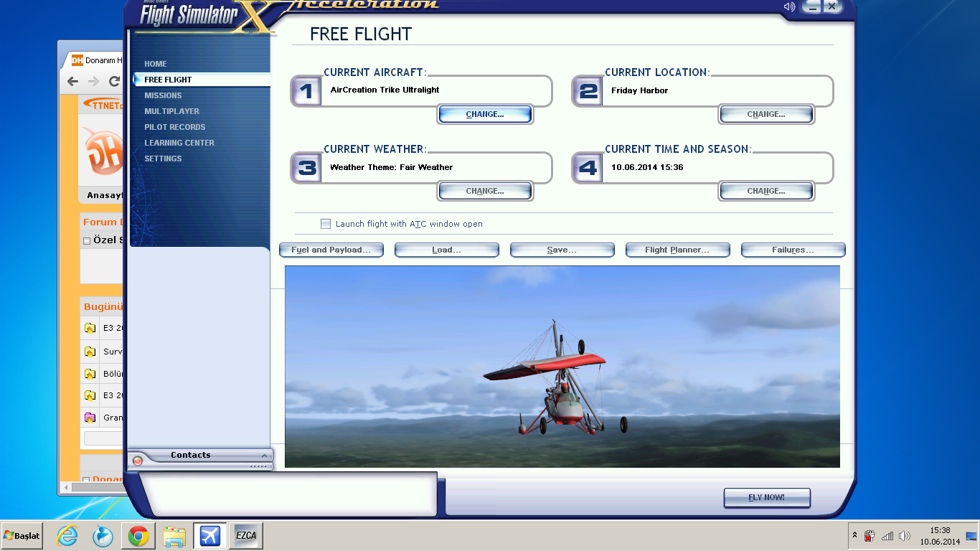Click the folder icon beside 'Surv' forum row
This screenshot has height=551, width=980.
click(x=90, y=352)
